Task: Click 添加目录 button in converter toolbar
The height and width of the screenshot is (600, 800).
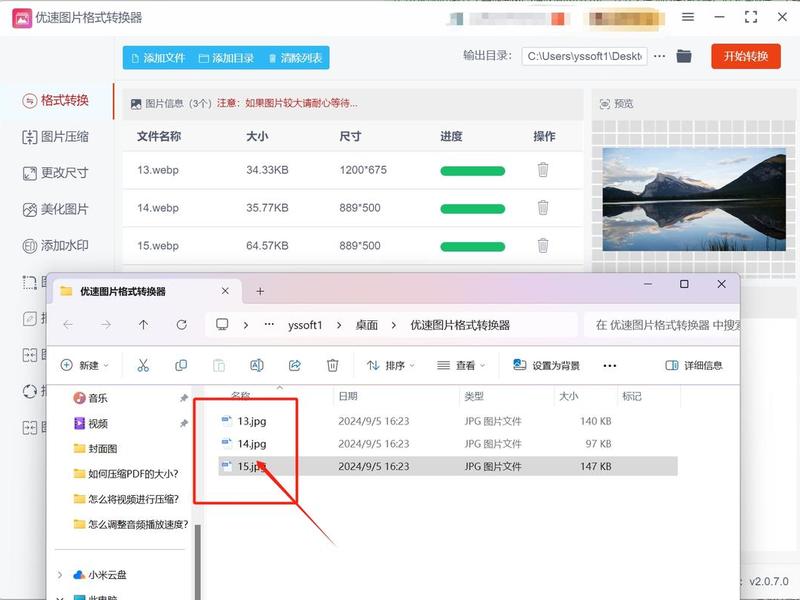Action: click(226, 58)
